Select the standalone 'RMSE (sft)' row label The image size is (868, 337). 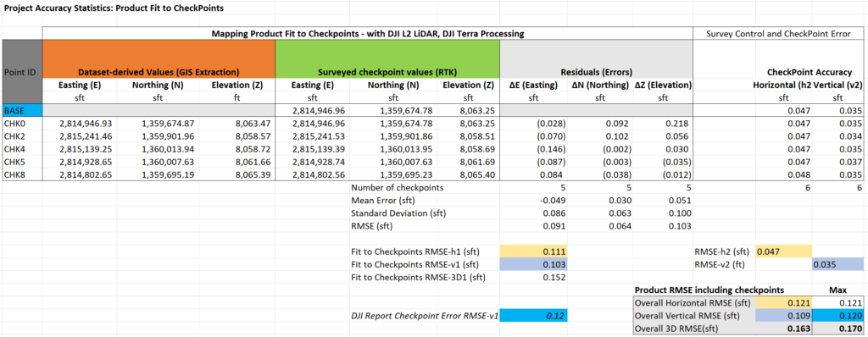[371, 225]
